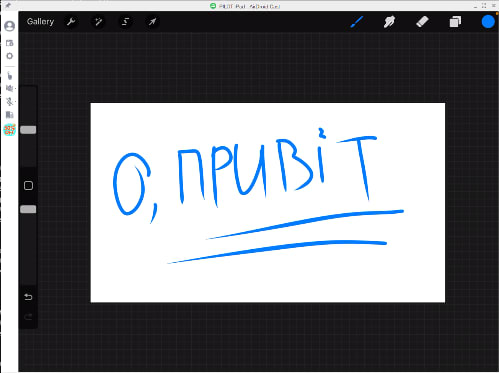This screenshot has height=373, width=499.
Task: Tap the square modify button between sliders
Action: 28,186
